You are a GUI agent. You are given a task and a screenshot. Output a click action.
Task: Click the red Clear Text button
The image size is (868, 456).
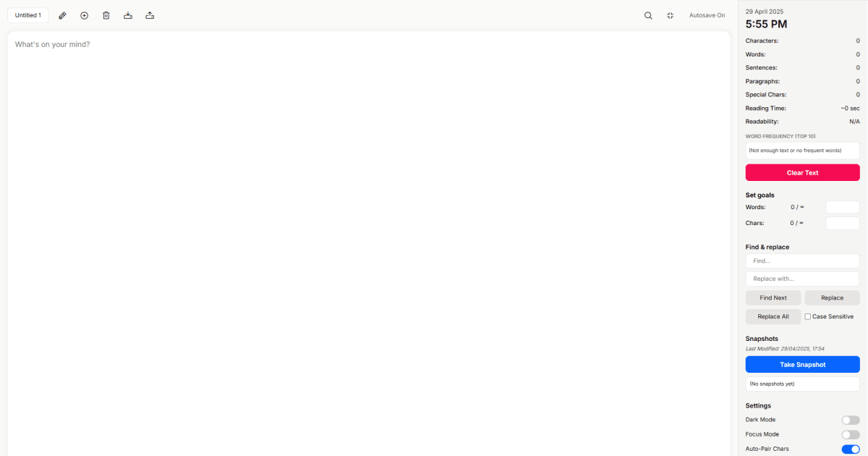point(802,173)
